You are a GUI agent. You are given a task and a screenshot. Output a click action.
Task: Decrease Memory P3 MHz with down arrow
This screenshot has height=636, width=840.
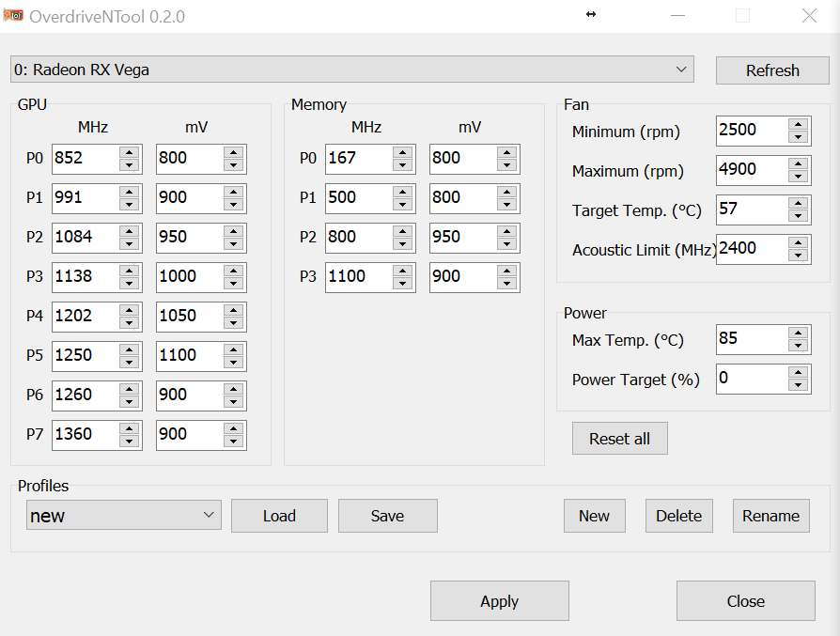click(402, 284)
